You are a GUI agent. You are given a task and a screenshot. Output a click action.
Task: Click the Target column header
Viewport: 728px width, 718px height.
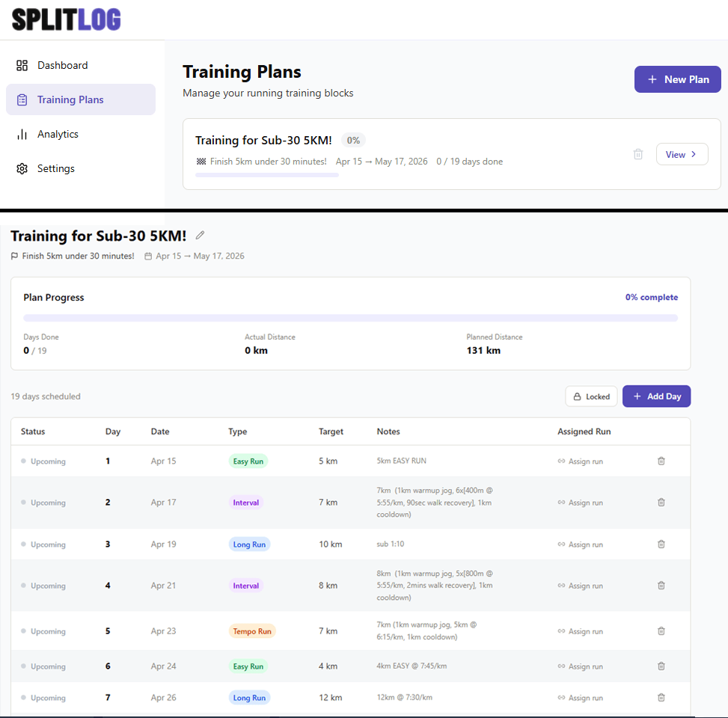coord(331,431)
